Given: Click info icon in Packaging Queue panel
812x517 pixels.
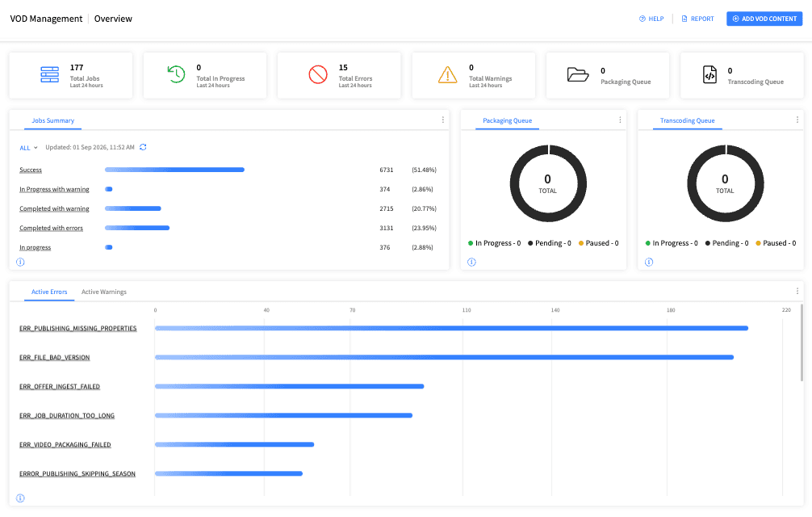Looking at the screenshot, I should (x=471, y=262).
